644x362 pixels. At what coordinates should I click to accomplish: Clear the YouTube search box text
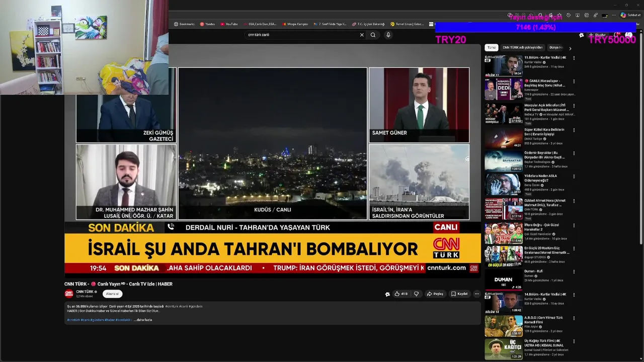[361, 35]
